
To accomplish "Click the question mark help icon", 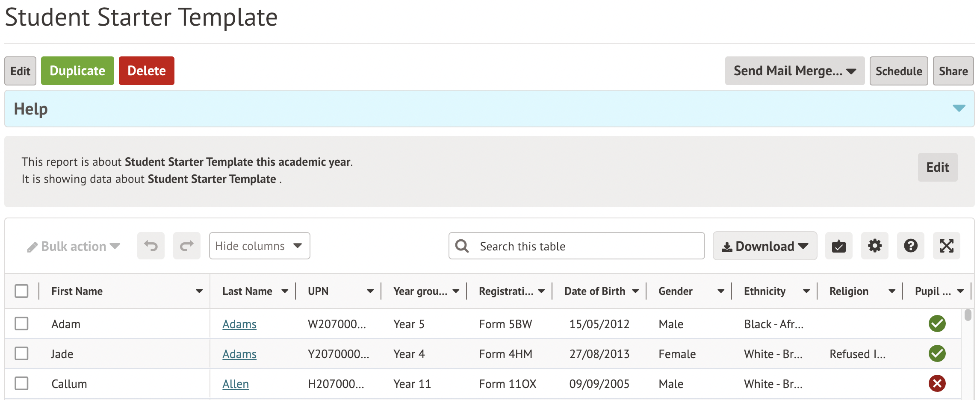I will tap(910, 246).
